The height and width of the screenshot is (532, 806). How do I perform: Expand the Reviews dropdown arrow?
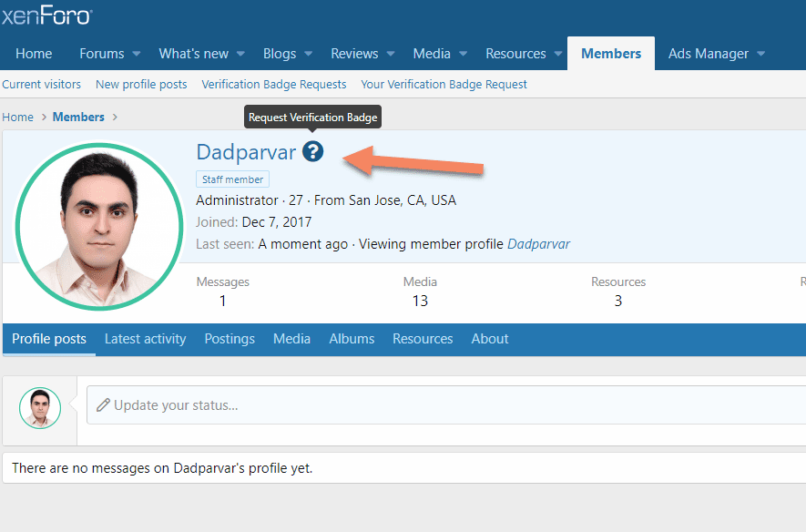(x=391, y=55)
